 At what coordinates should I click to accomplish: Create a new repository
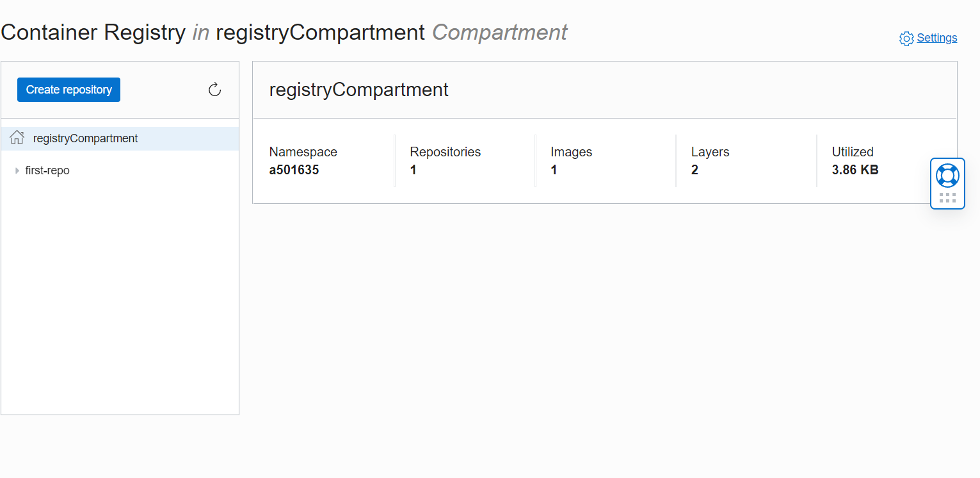pos(68,90)
